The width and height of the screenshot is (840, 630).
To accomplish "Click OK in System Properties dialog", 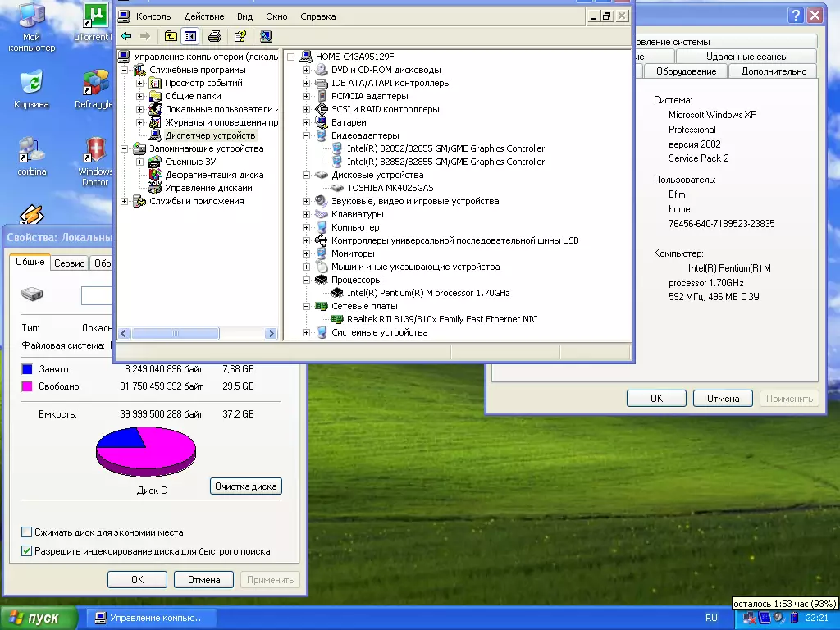I will (655, 398).
